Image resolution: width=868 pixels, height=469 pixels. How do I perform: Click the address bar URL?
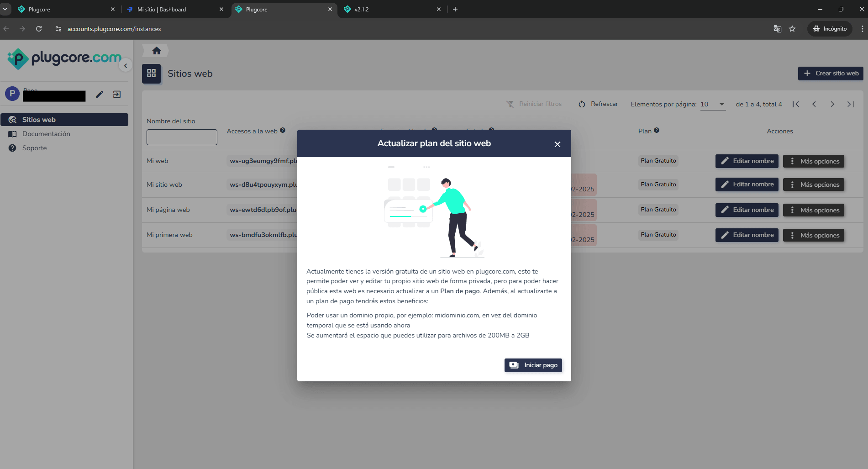click(x=114, y=29)
